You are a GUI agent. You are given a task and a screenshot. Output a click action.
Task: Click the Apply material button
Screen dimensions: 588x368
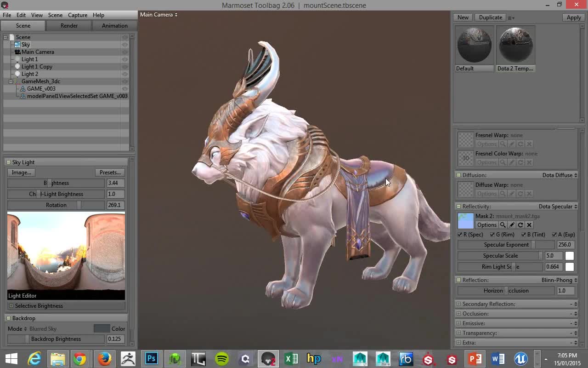click(574, 17)
